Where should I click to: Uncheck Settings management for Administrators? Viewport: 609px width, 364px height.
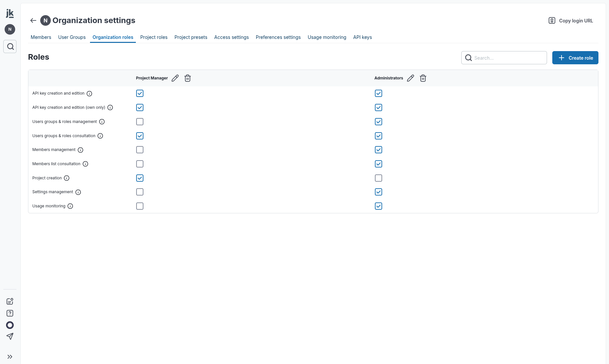[379, 192]
